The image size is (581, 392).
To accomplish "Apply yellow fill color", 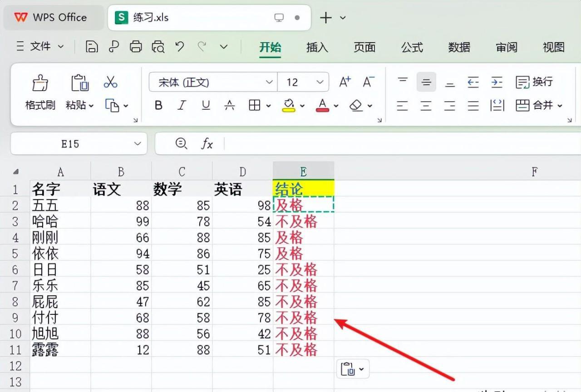I will (289, 106).
